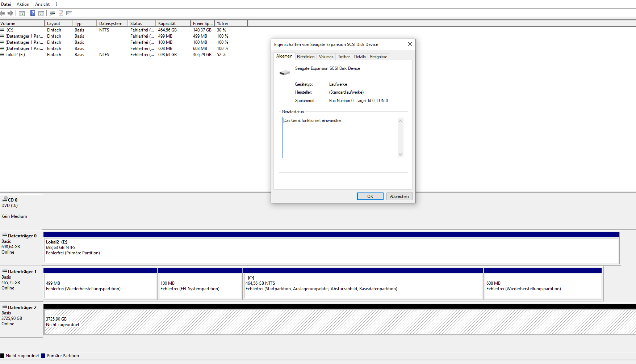Click the 52 % free cell
Image resolution: width=636 pixels, height=364 pixels.
[222, 55]
